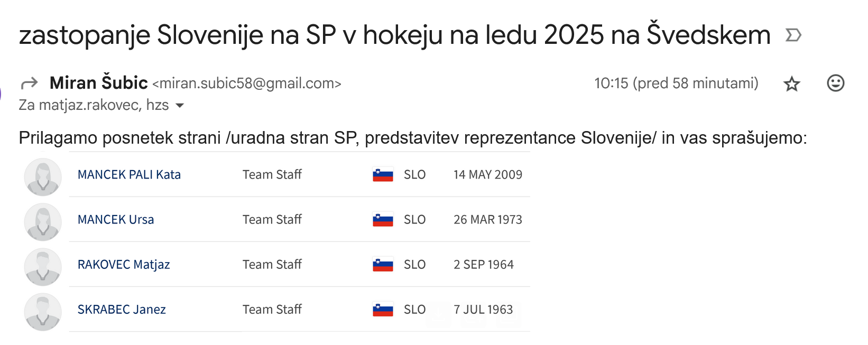Expand recipient details dropdown arrow
The width and height of the screenshot is (868, 345).
click(180, 106)
